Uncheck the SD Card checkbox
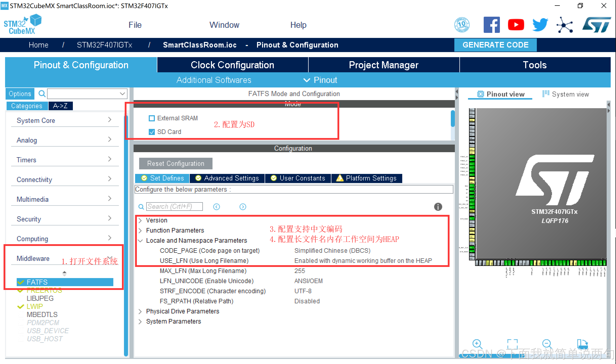This screenshot has height=364, width=616. click(152, 132)
